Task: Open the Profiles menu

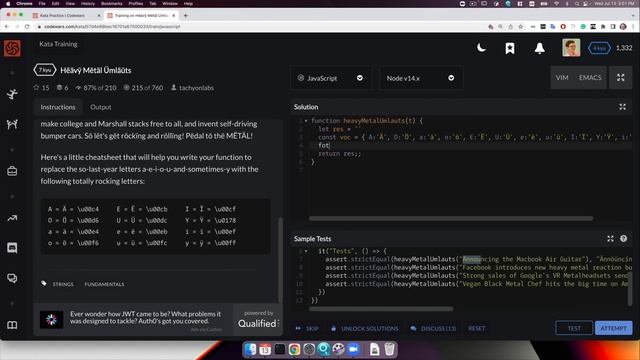Action: 136,4
